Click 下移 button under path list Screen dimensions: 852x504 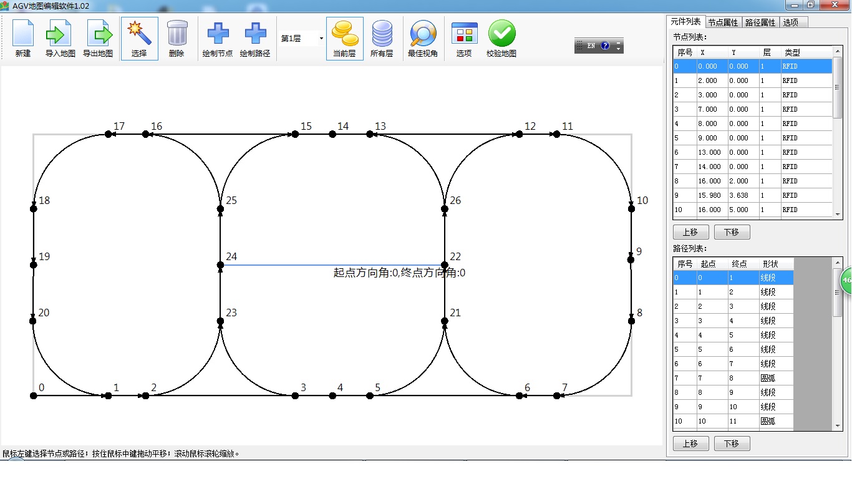point(732,443)
